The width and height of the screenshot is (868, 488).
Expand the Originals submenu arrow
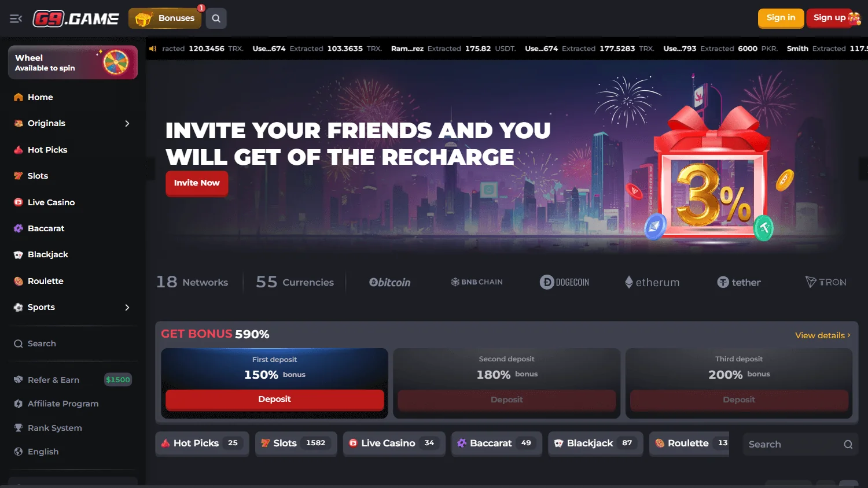pyautogui.click(x=127, y=123)
